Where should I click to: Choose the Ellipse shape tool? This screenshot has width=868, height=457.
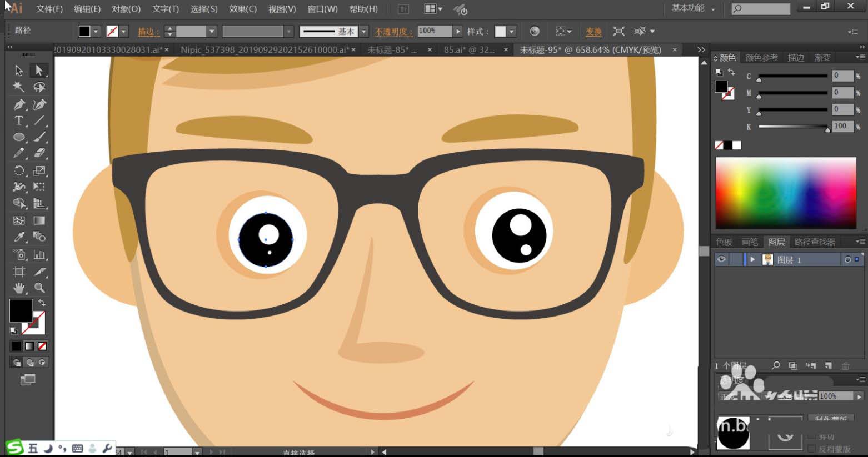pos(19,137)
